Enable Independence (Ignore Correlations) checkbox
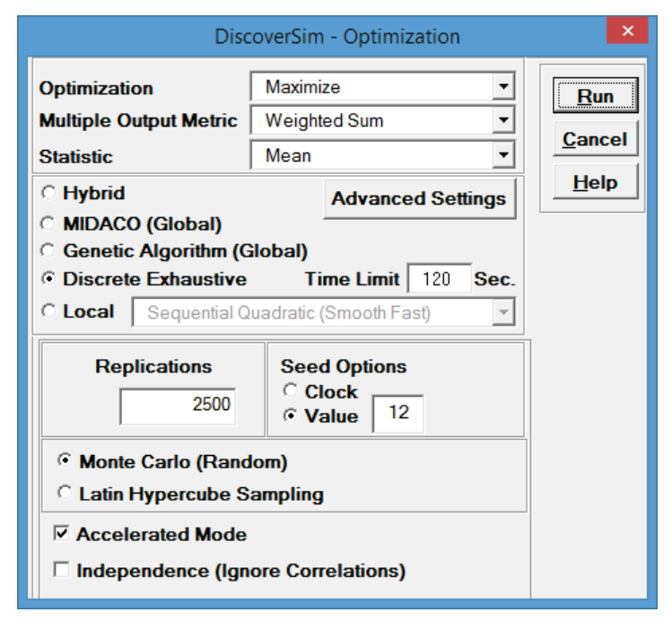Screen dimensions: 672x621 click(x=62, y=570)
